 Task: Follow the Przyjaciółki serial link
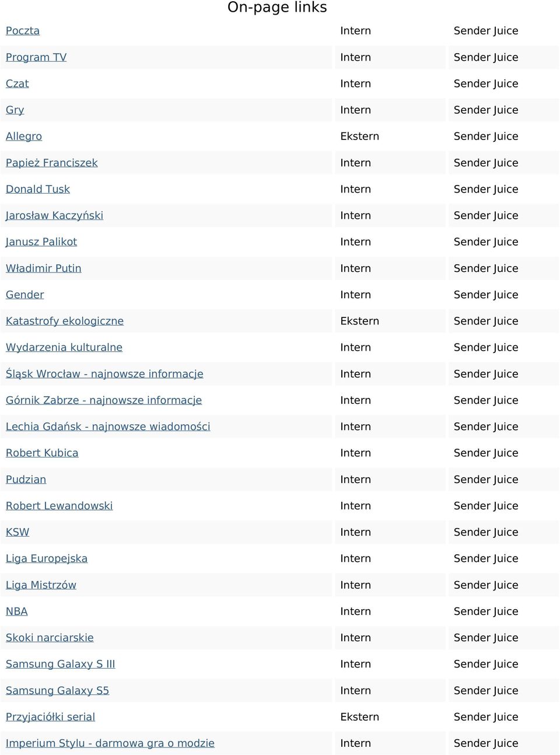[50, 716]
